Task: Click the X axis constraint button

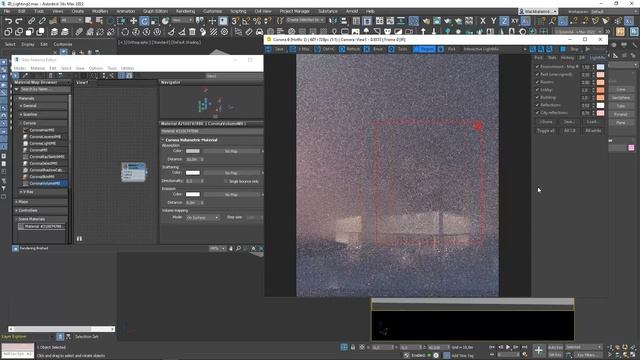Action: pyautogui.click(x=483, y=20)
